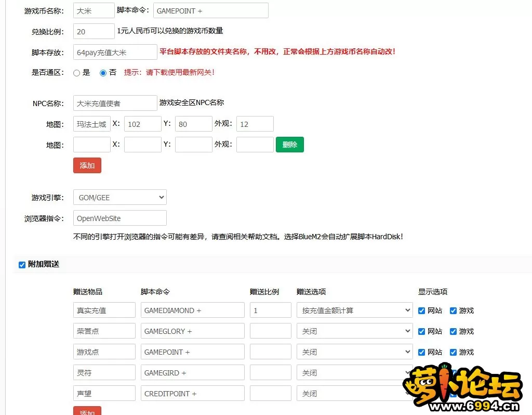Click the 赠送比例 field showing 1
Viewport: 532px width, 415px height.
[x=271, y=310]
